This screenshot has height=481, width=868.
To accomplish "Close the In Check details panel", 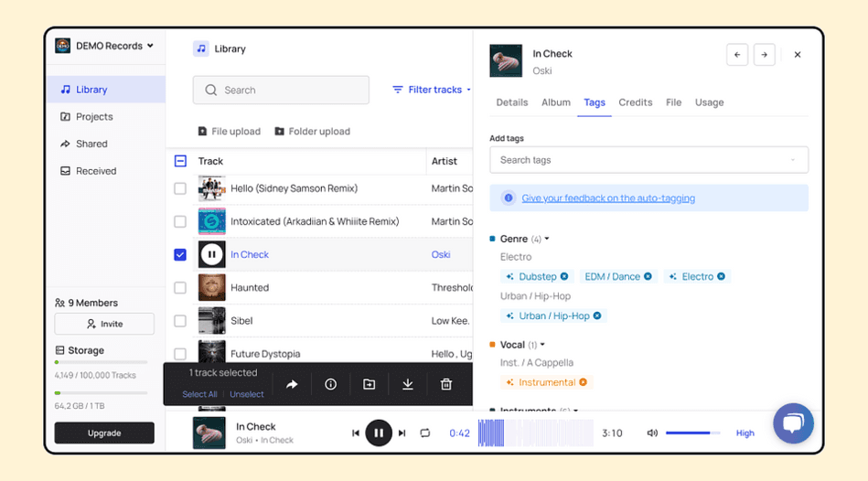I will coord(798,55).
